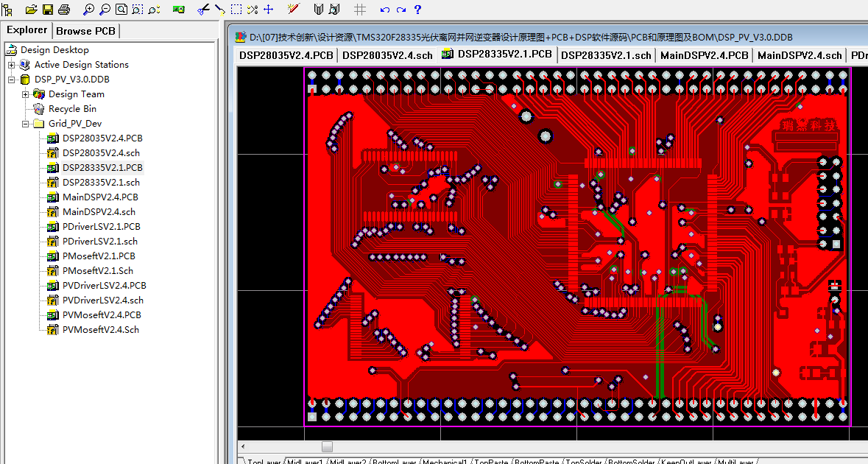Switch to the Explorer panel tab
The height and width of the screenshot is (464, 868).
(27, 30)
